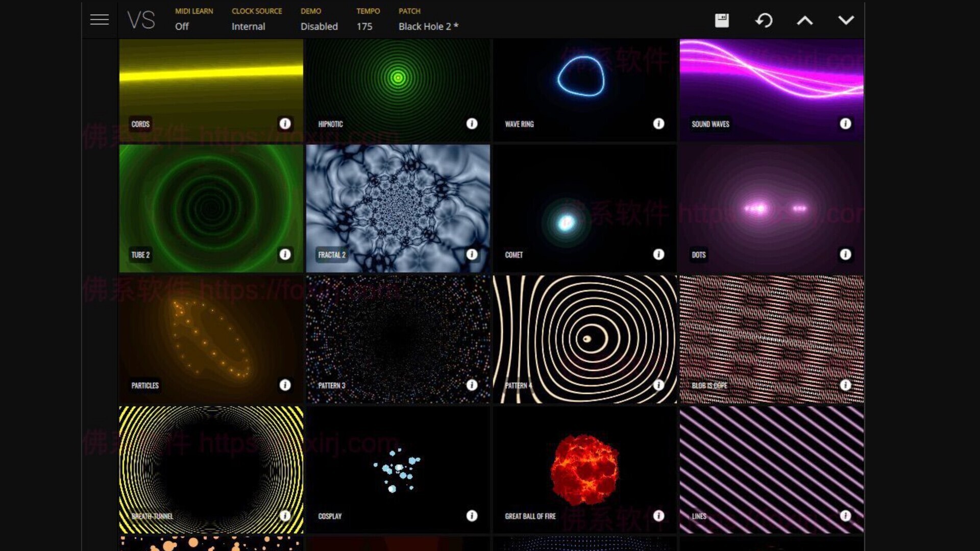Click the COSPLAY label
The image size is (980, 551).
pos(330,516)
